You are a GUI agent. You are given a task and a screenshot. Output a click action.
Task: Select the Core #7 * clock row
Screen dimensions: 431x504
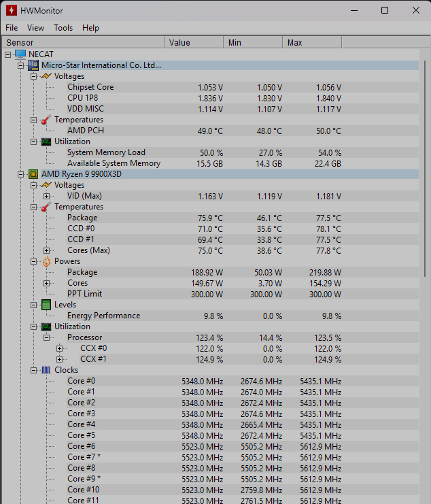(242, 457)
